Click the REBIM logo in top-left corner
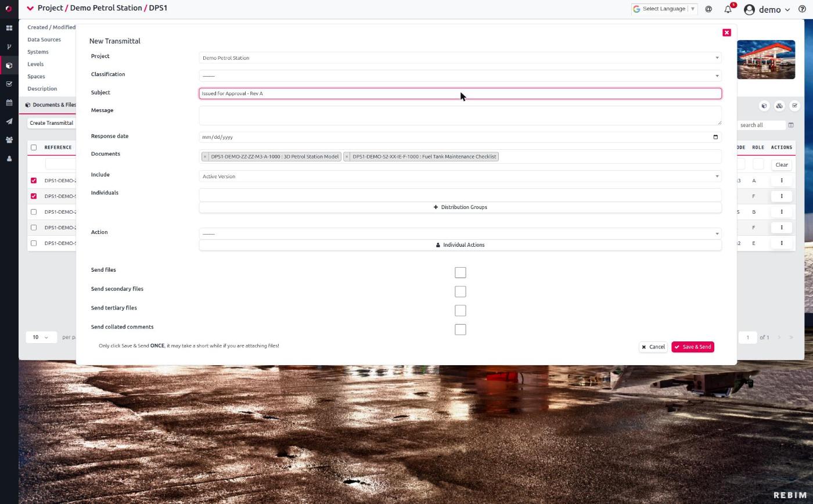Image resolution: width=813 pixels, height=504 pixels. pyautogui.click(x=8, y=9)
